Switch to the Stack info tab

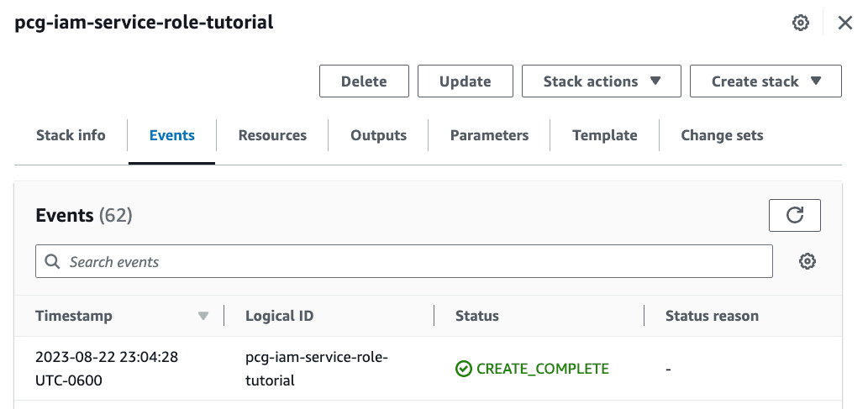pyautogui.click(x=71, y=135)
